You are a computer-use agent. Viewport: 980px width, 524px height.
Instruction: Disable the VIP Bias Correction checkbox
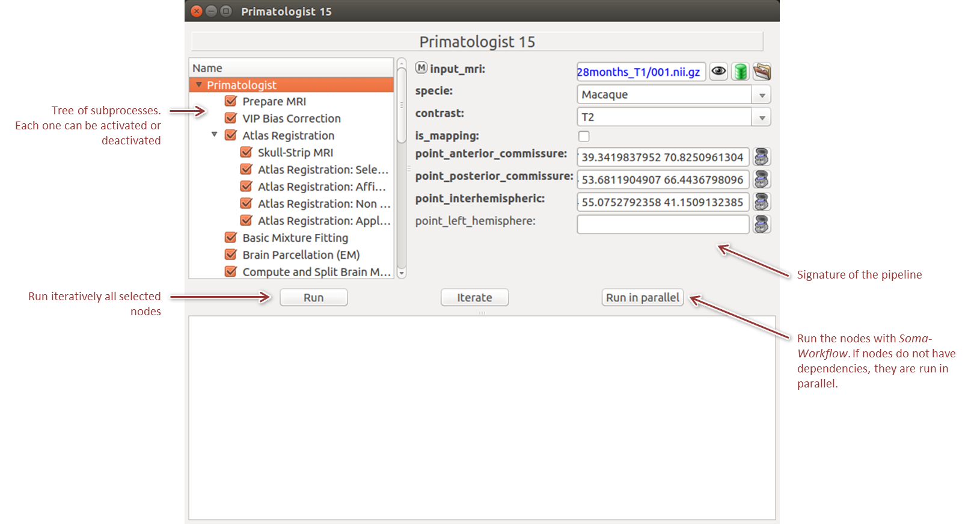[230, 118]
